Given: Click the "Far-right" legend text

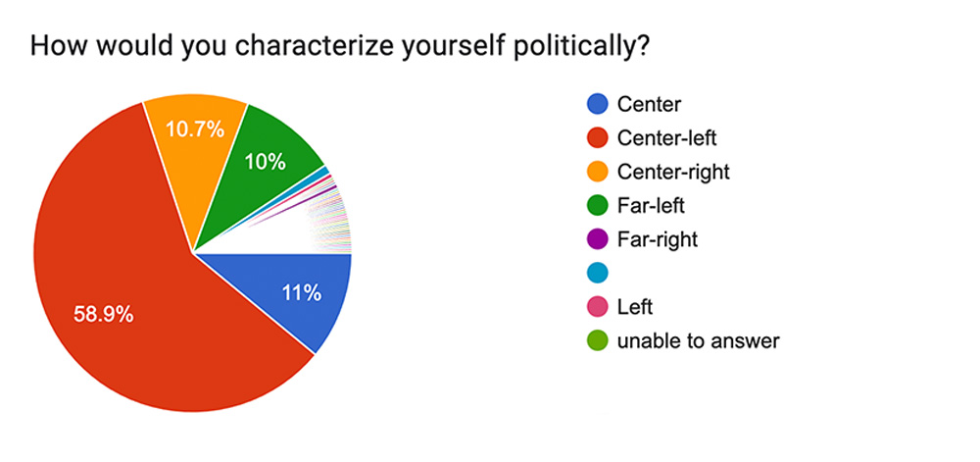Looking at the screenshot, I should click(658, 239).
